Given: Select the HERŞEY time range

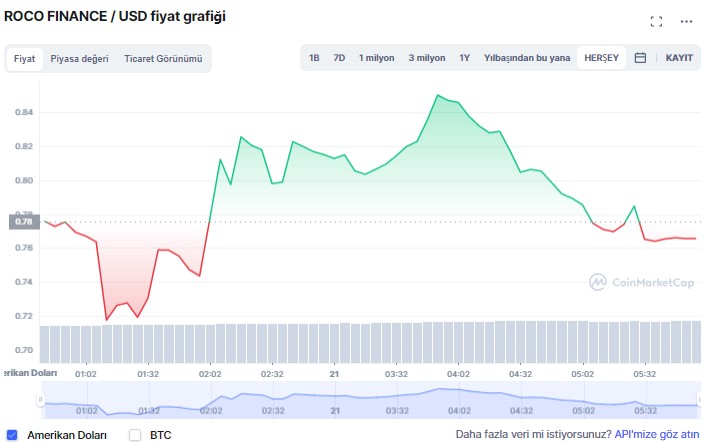Looking at the screenshot, I should click(601, 58).
